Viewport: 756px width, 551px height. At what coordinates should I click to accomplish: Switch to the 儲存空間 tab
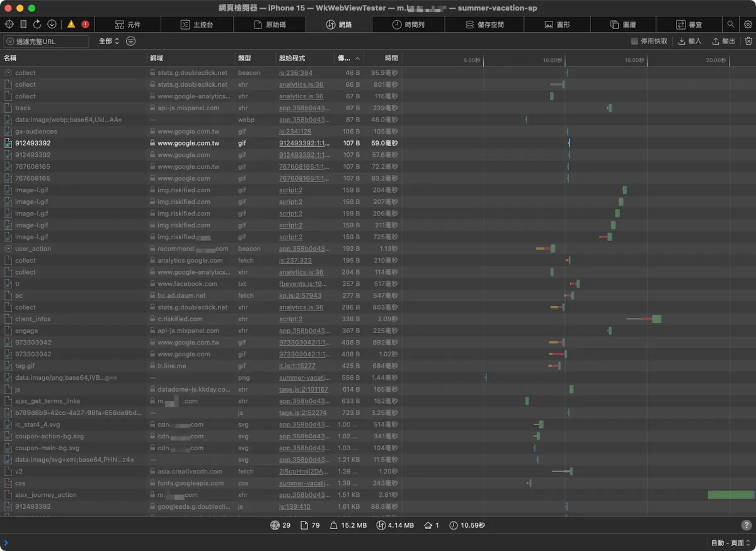pyautogui.click(x=484, y=25)
